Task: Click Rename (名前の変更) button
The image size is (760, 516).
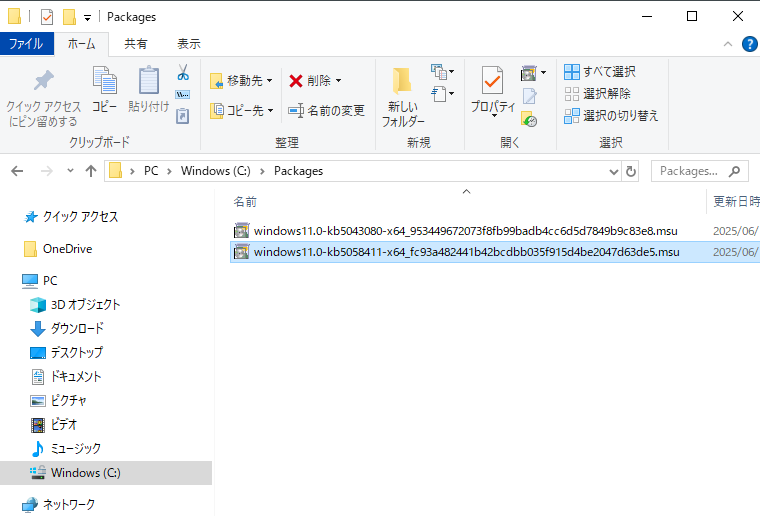Action: tap(326, 110)
